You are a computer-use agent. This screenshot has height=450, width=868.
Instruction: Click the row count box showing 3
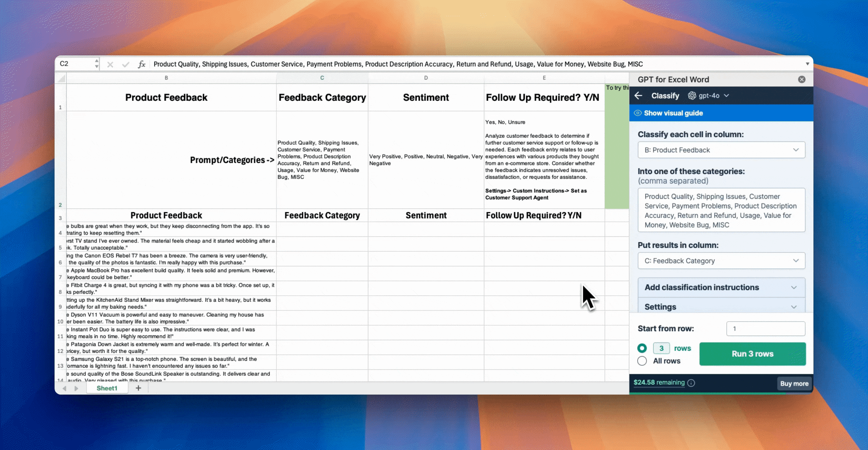coord(661,348)
